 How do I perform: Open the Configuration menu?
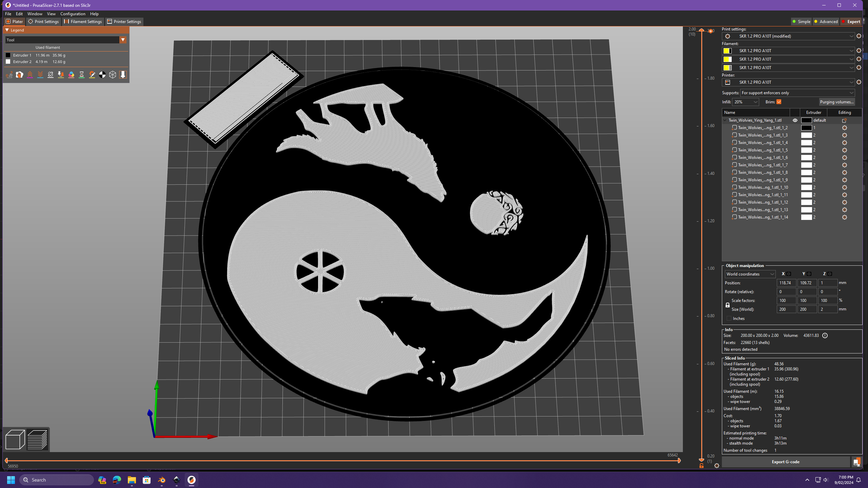(x=73, y=14)
